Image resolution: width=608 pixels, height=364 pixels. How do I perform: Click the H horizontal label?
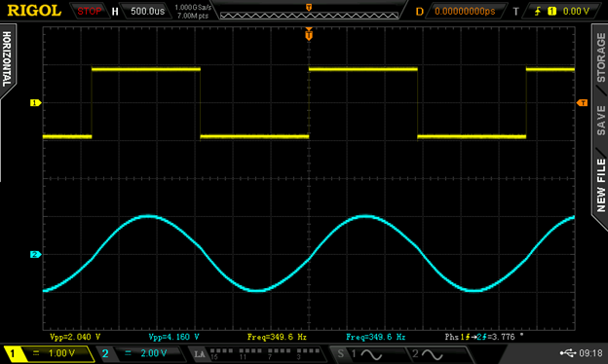point(115,12)
